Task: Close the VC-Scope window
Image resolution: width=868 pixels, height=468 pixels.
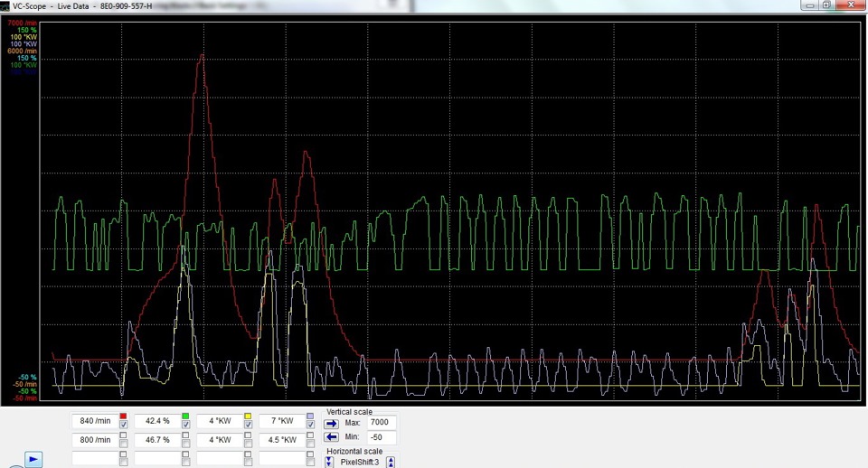Action: [x=851, y=5]
